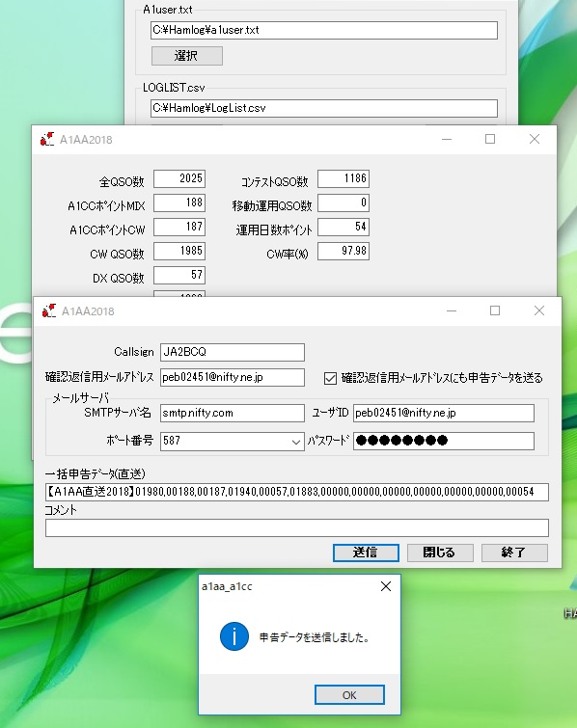Click the a1aa_a1cc dialog title
Screen dimensions: 577x728
(227, 586)
